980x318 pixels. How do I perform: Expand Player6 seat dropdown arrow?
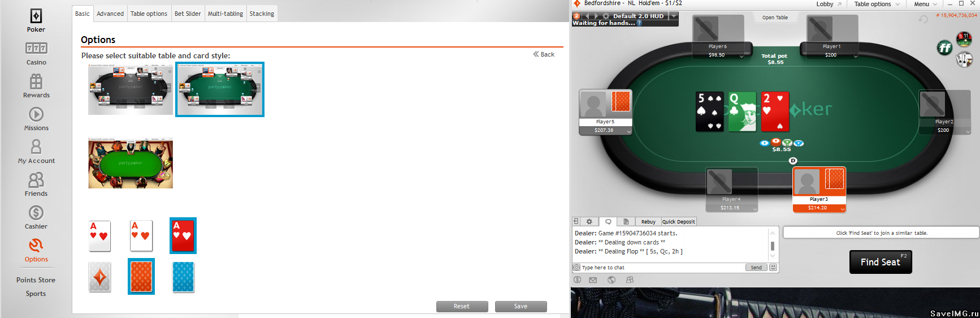pyautogui.click(x=741, y=56)
